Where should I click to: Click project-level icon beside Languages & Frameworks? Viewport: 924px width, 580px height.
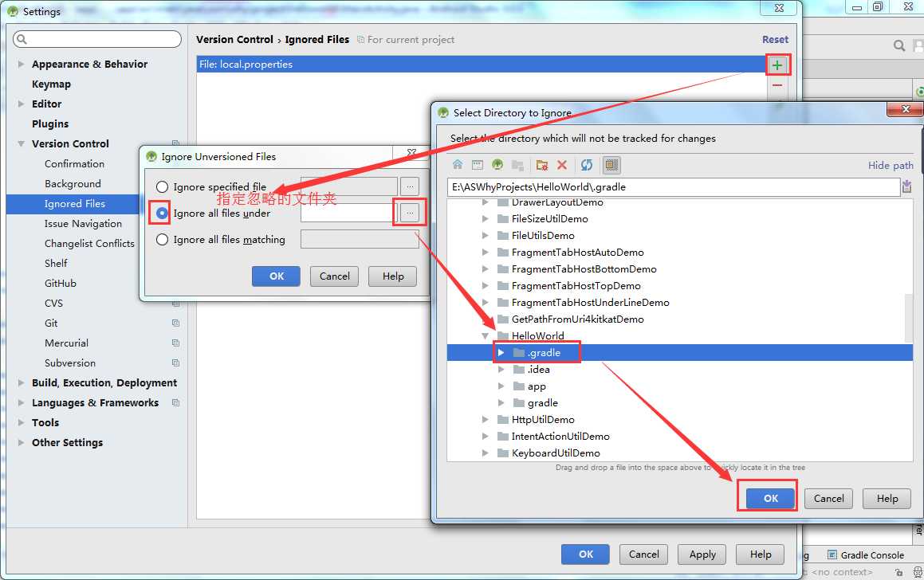click(175, 403)
